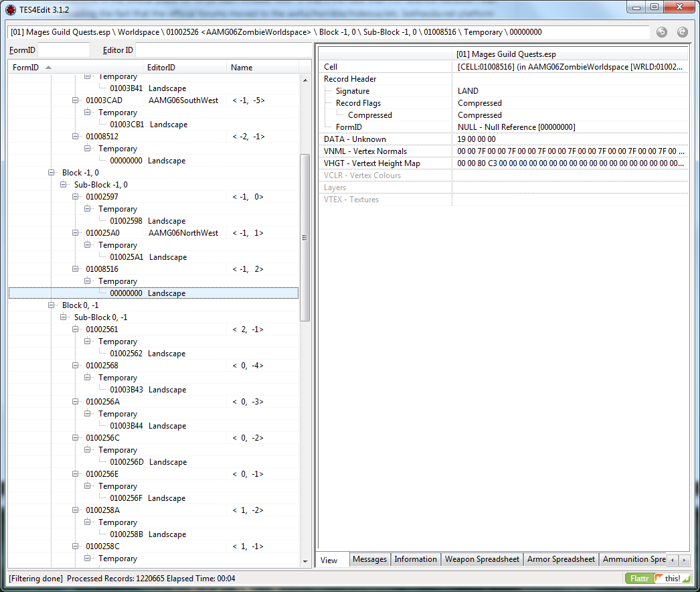The image size is (700, 592).
Task: Collapse the Temporary group under 01008516
Action: pyautogui.click(x=86, y=281)
